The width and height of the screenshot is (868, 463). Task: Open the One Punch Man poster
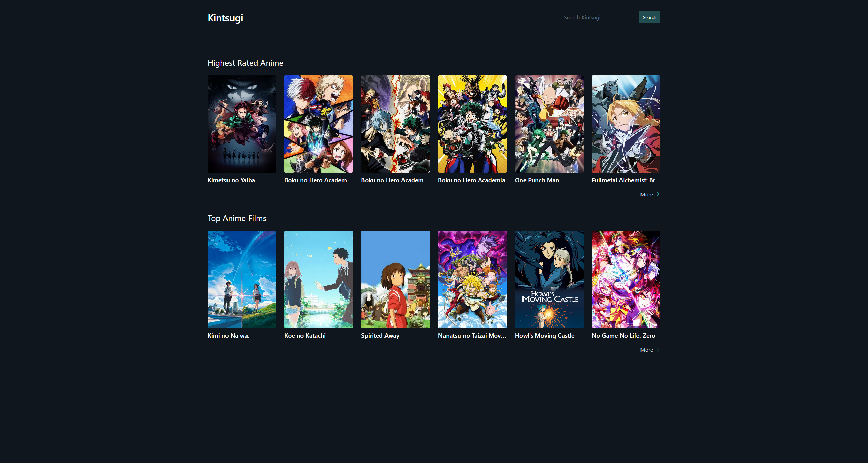tap(549, 124)
